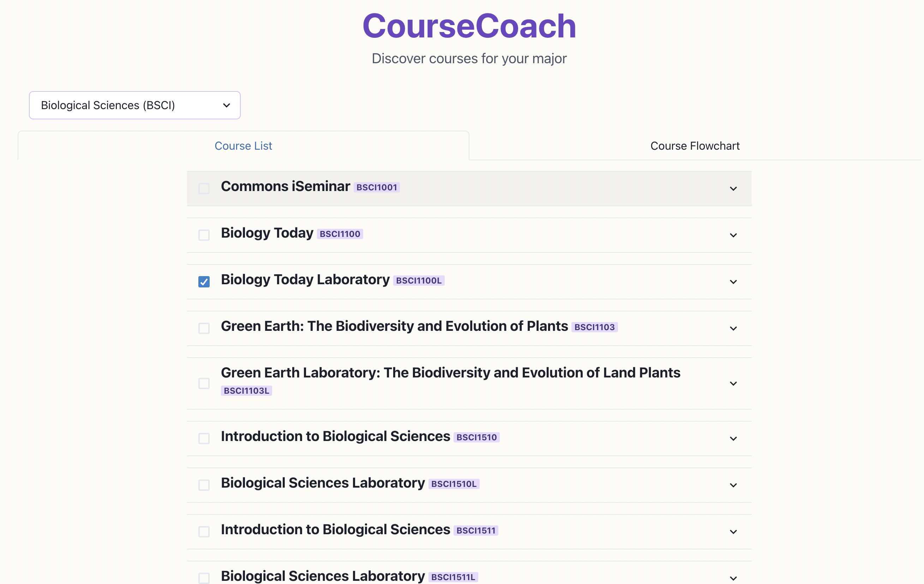Click the BSCI1001 course code badge
This screenshot has width=924, height=584.
pos(377,187)
